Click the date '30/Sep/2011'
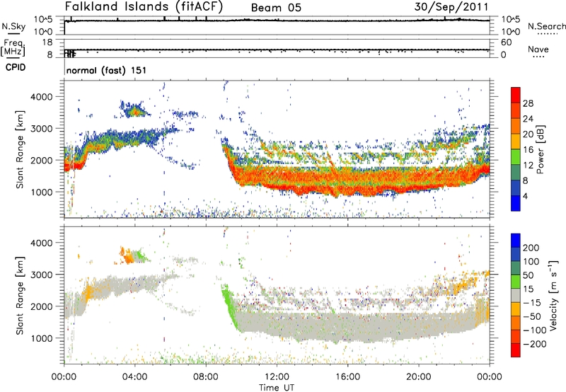The image size is (566, 392). tap(451, 7)
